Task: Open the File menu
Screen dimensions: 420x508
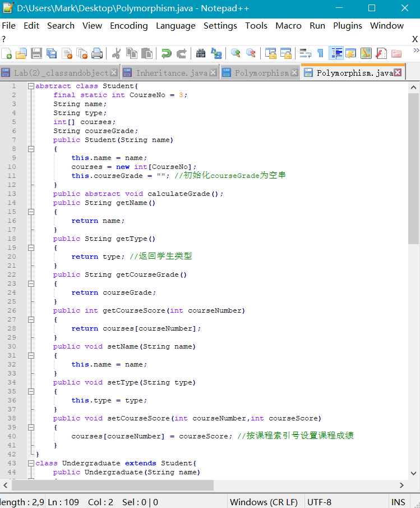Action: pyautogui.click(x=9, y=26)
